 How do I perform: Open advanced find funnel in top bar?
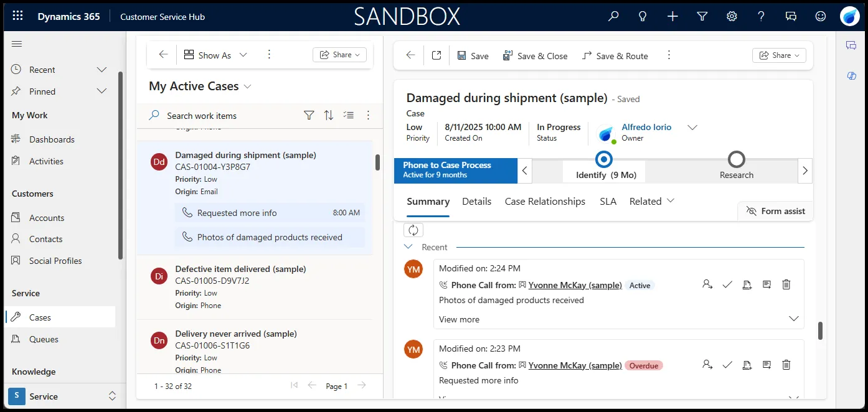click(702, 16)
